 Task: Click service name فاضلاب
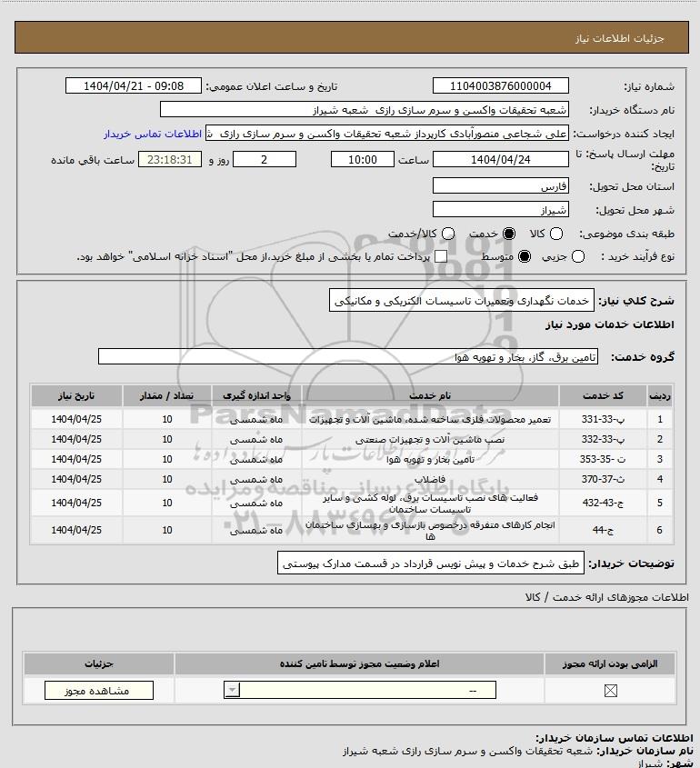point(430,480)
